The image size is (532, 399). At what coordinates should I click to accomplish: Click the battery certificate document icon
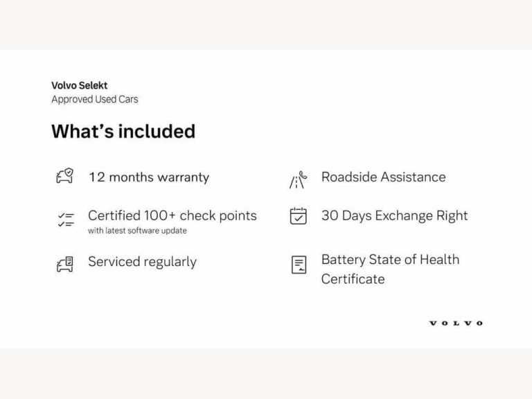pos(299,264)
